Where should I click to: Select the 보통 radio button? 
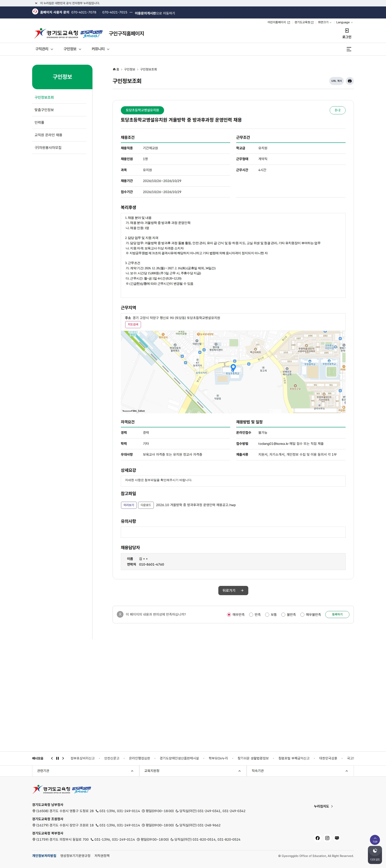pos(267,615)
